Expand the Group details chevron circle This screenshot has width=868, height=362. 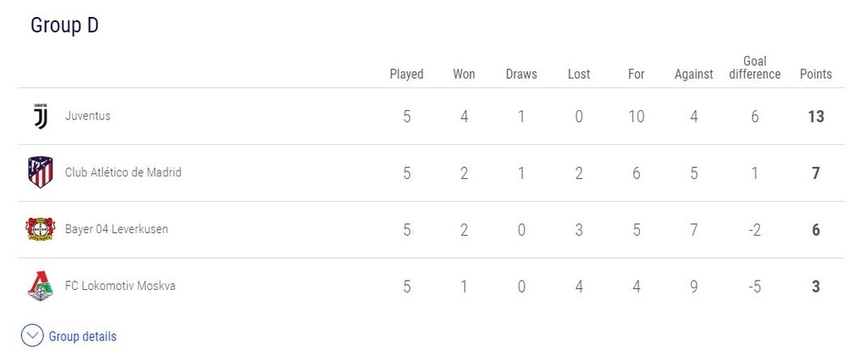(x=32, y=337)
